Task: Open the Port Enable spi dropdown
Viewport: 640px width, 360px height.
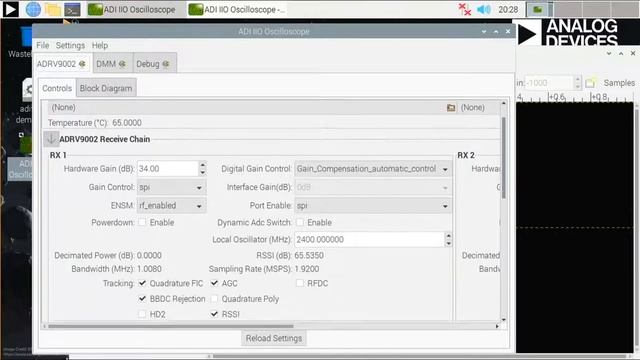Action: point(373,206)
